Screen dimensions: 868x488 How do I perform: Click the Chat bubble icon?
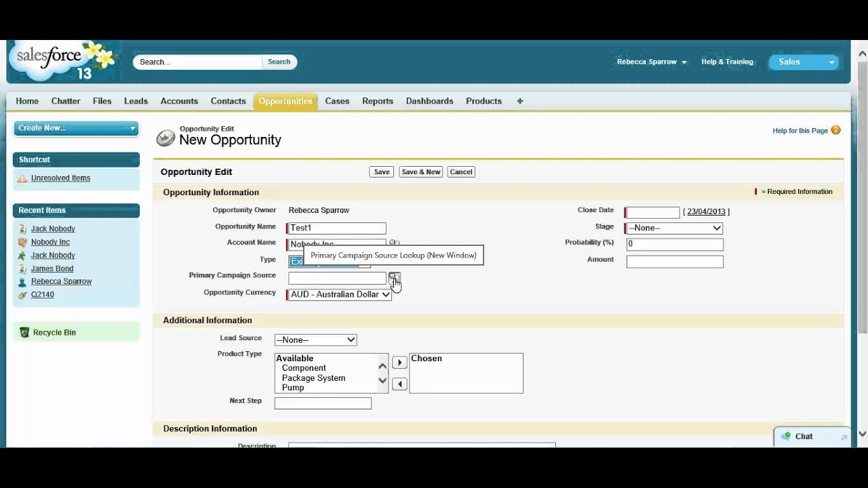coord(786,436)
